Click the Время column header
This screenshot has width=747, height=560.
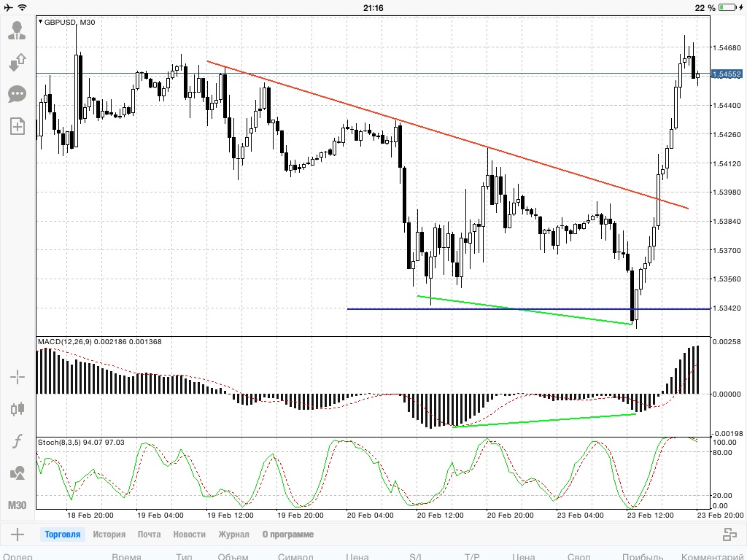click(x=126, y=556)
